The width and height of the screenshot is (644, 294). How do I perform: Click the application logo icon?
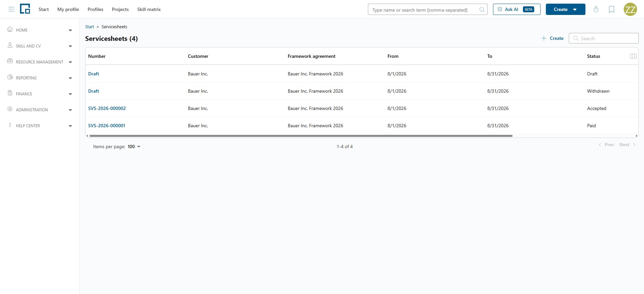(x=25, y=9)
